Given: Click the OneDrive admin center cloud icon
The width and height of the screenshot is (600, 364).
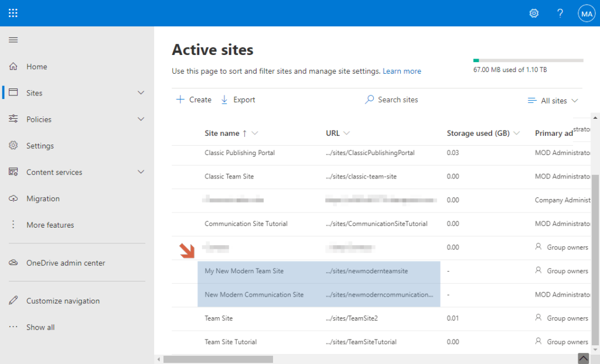Looking at the screenshot, I should pyautogui.click(x=13, y=263).
